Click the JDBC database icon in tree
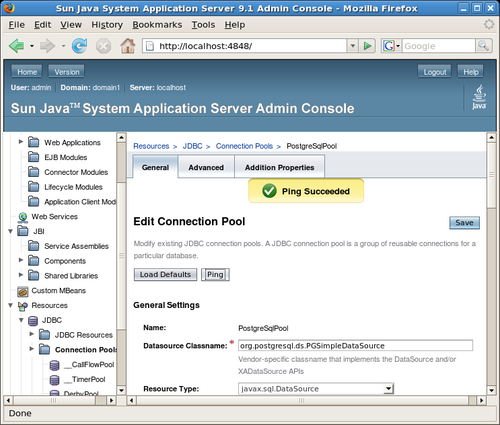 coord(33,321)
